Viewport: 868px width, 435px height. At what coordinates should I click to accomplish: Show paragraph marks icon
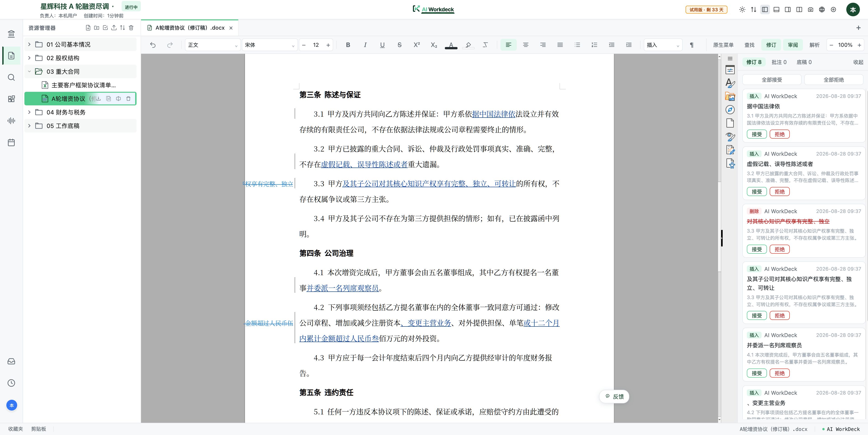point(692,45)
